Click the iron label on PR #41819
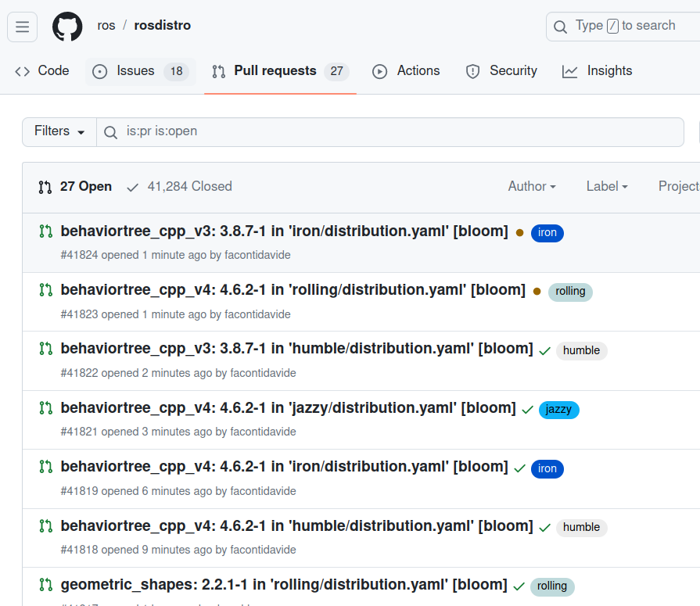Image resolution: width=700 pixels, height=606 pixels. tap(547, 469)
